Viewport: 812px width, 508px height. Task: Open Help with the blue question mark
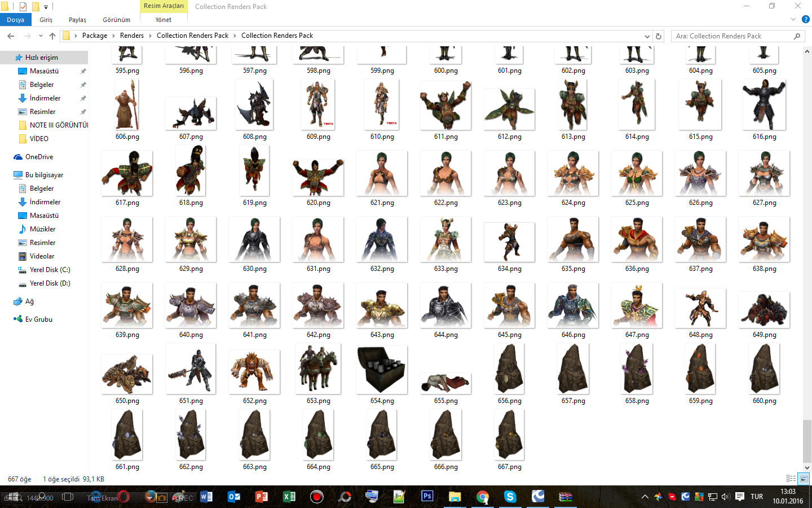(x=806, y=19)
